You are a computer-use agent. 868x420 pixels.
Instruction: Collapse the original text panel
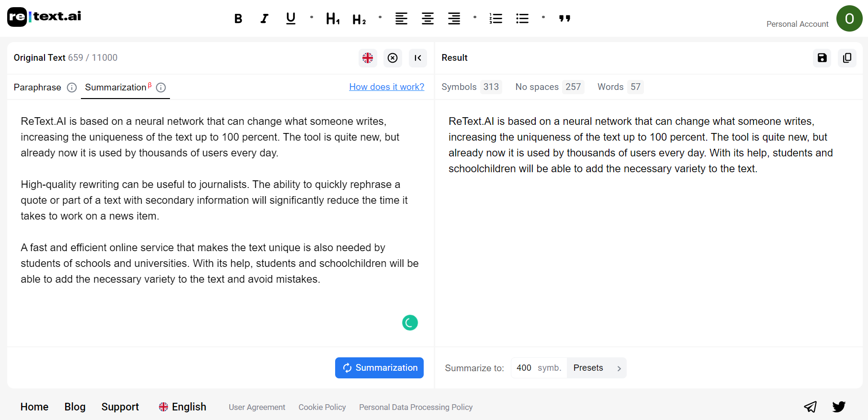[x=417, y=58]
